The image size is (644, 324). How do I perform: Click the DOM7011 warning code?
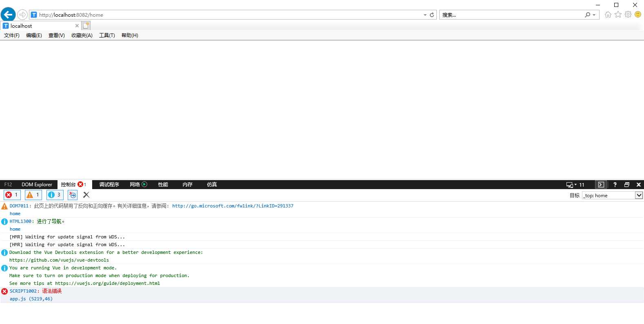pos(19,206)
